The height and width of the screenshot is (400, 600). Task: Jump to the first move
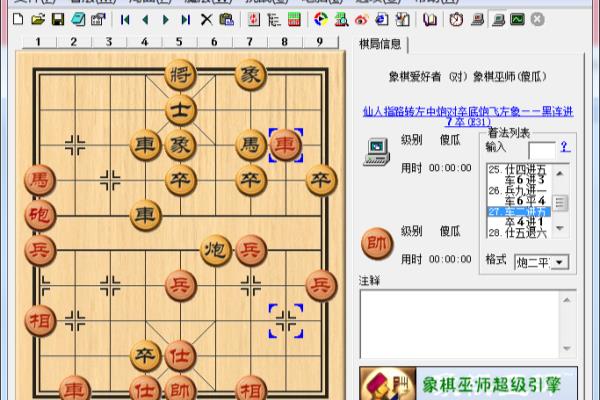125,19
